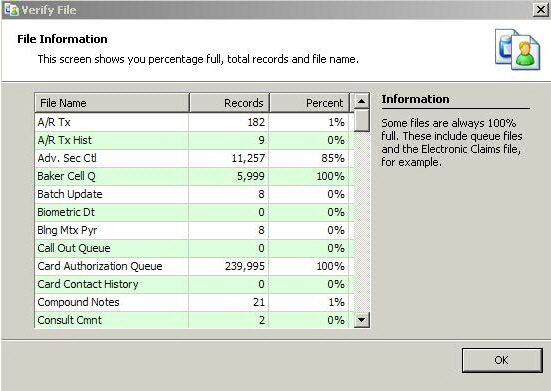The image size is (551, 391).
Task: Select the A/R Tx row
Action: point(192,122)
